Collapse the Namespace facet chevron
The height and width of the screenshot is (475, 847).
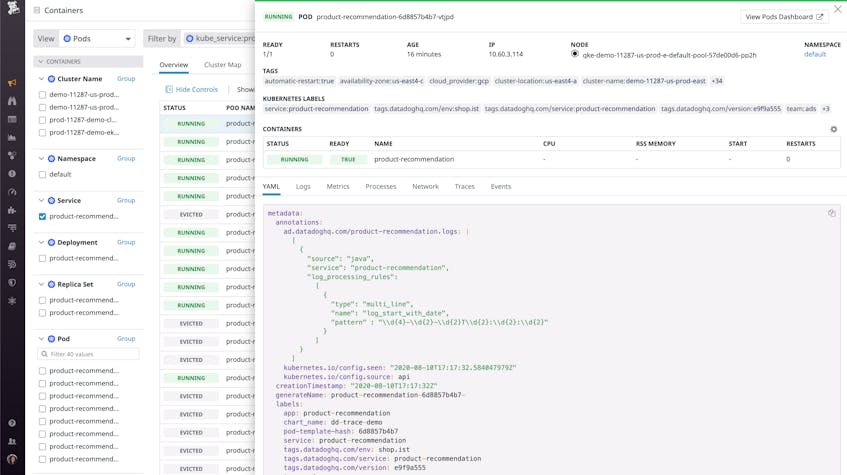42,159
